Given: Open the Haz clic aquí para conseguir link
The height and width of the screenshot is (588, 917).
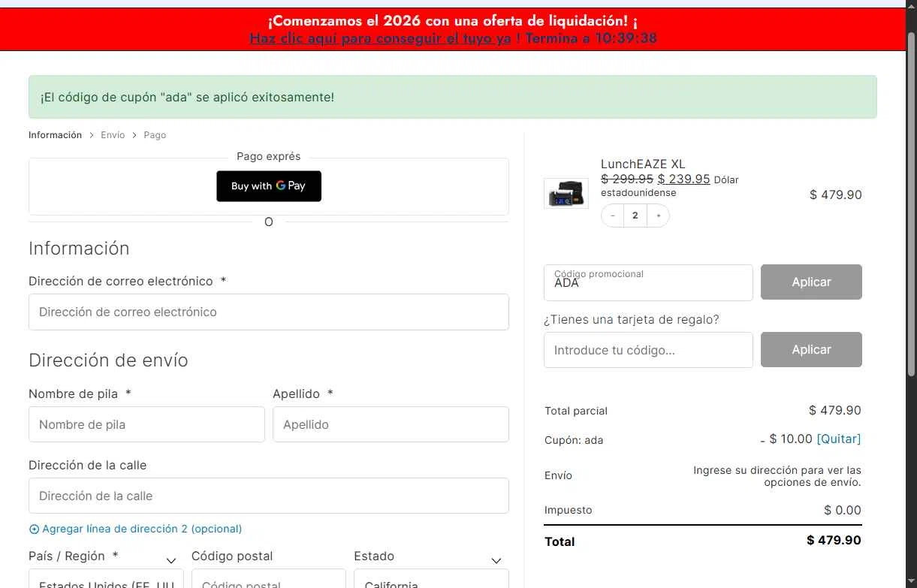Looking at the screenshot, I should pyautogui.click(x=380, y=38).
